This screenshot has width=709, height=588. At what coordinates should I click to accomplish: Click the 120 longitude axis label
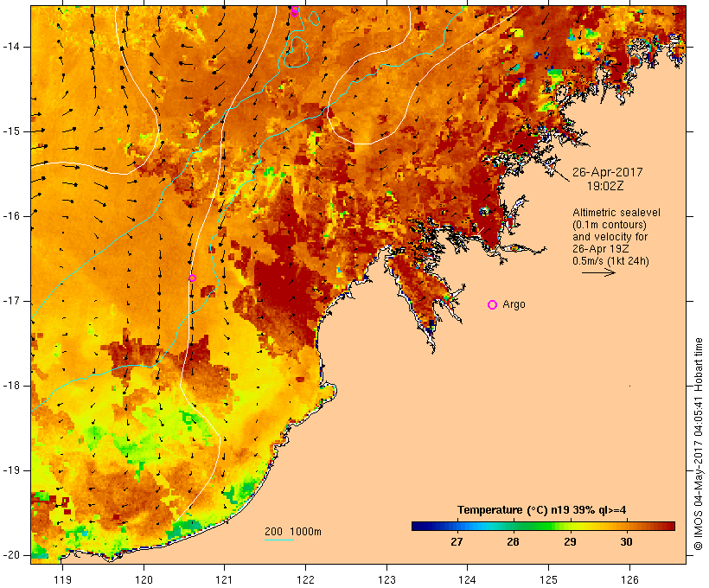click(144, 580)
